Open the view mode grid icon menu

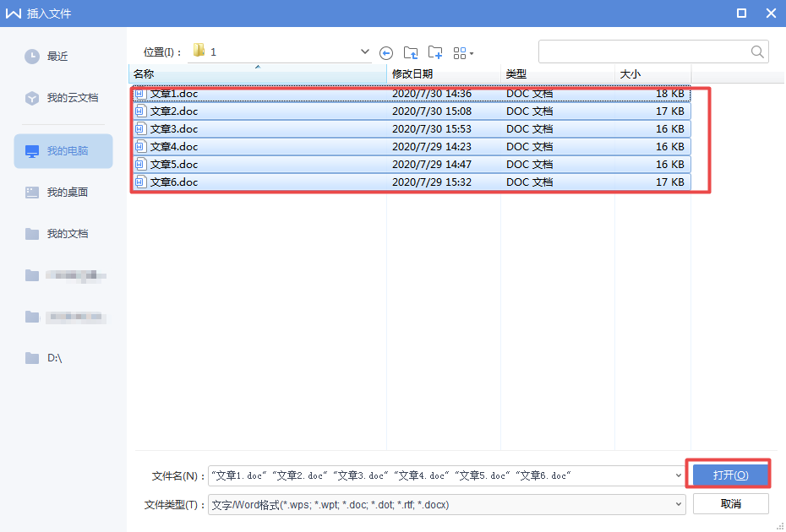462,52
